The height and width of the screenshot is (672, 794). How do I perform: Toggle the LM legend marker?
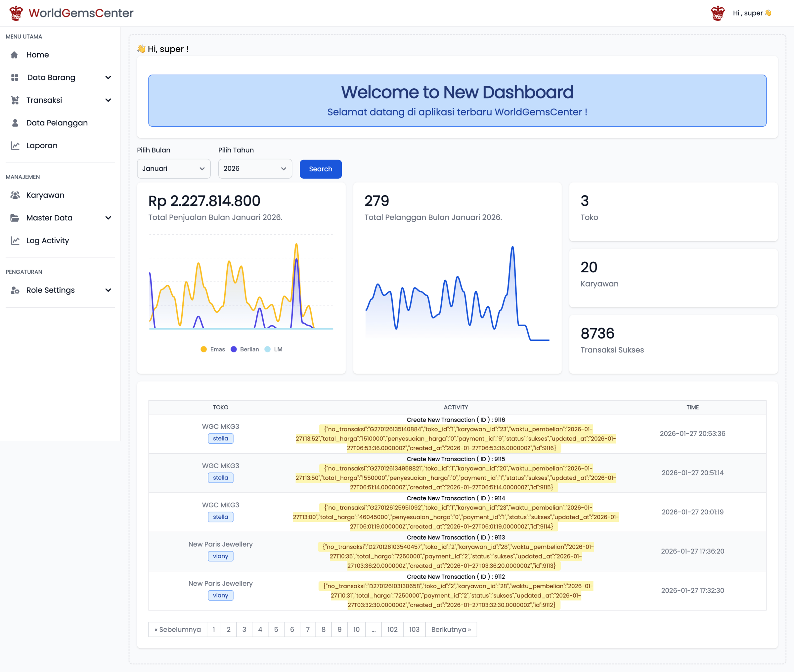point(268,349)
